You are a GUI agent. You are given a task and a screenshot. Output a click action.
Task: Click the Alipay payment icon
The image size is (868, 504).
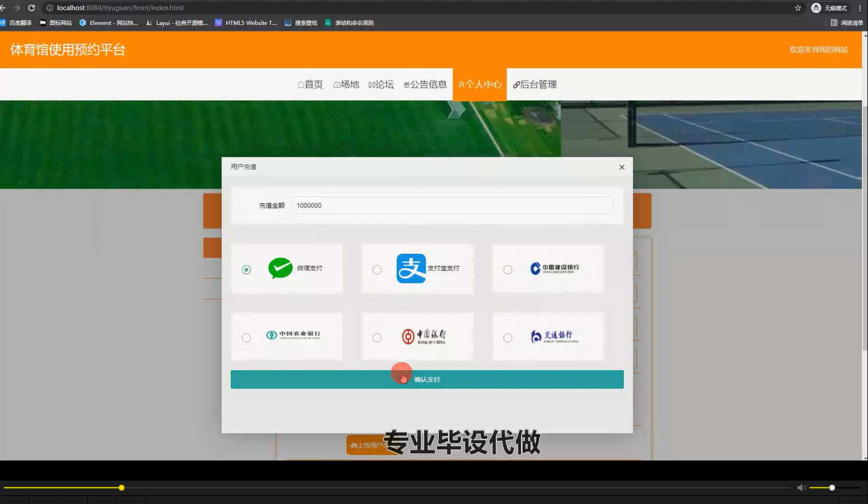[410, 268]
